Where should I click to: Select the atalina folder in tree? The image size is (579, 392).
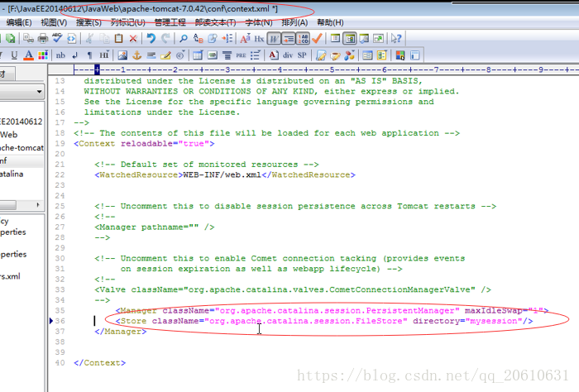[12, 174]
